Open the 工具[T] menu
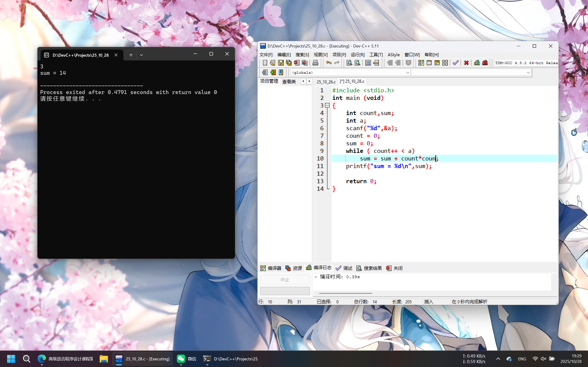588x367 pixels. [x=376, y=55]
